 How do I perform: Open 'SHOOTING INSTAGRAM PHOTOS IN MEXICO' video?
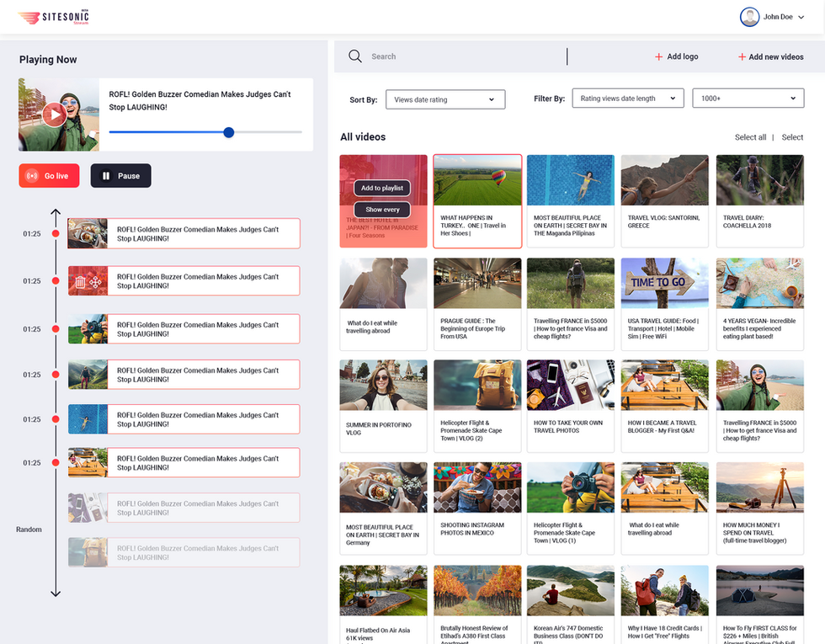[477, 508]
